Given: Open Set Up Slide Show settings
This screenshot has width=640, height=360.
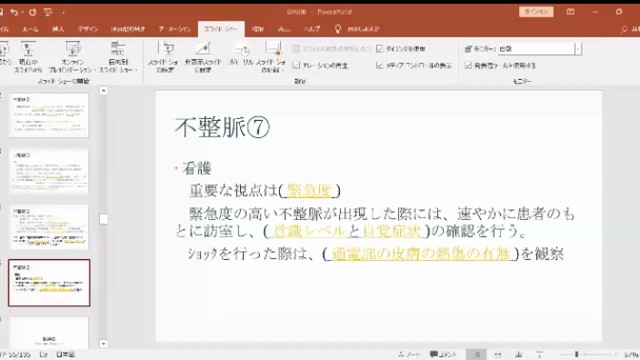Looking at the screenshot, I should point(163,58).
